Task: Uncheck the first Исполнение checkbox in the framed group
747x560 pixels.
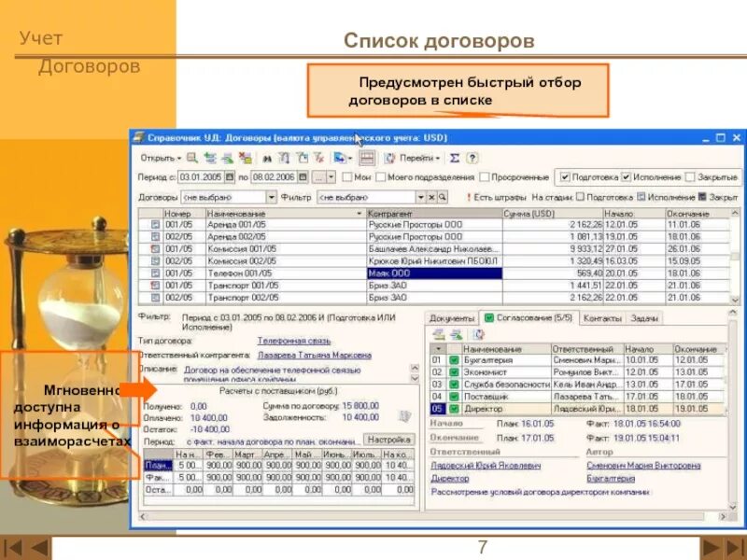Action: pyautogui.click(x=627, y=177)
